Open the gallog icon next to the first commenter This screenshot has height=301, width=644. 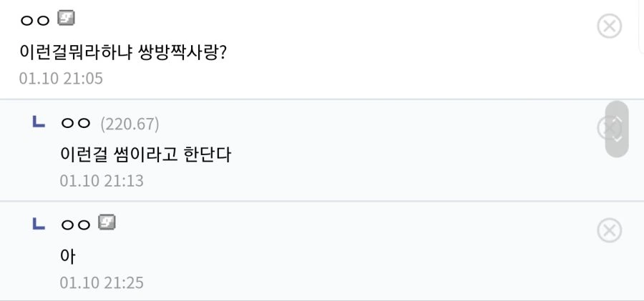coord(66,19)
